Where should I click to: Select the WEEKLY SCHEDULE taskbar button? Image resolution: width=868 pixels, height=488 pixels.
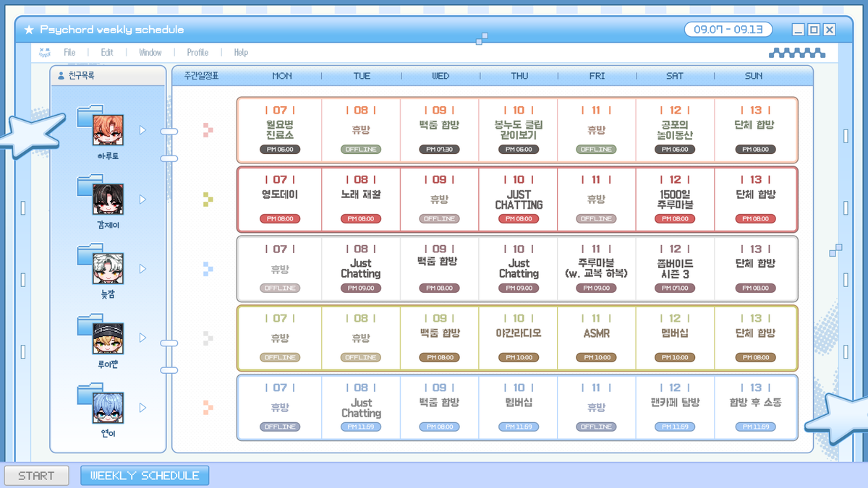pos(145,476)
